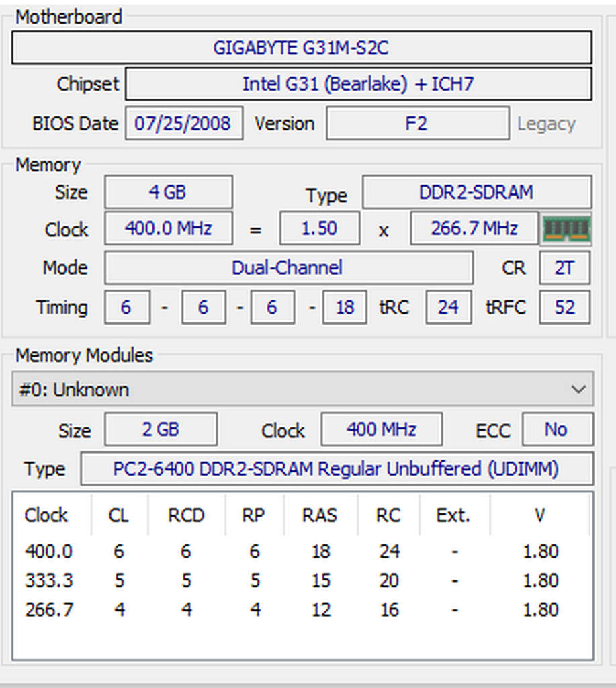Select the BIOS Date 07/25/2008 field
Screen dimensions: 616x688
pos(183,124)
